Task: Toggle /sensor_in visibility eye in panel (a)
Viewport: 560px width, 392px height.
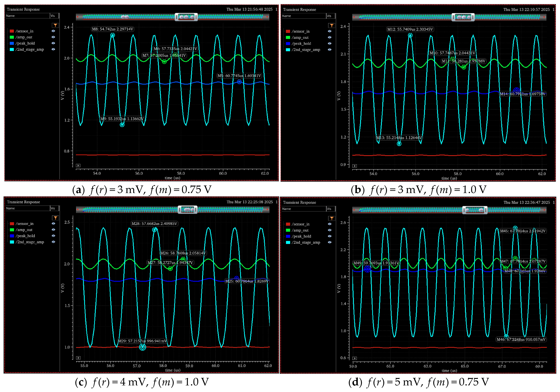Action: click(53, 31)
